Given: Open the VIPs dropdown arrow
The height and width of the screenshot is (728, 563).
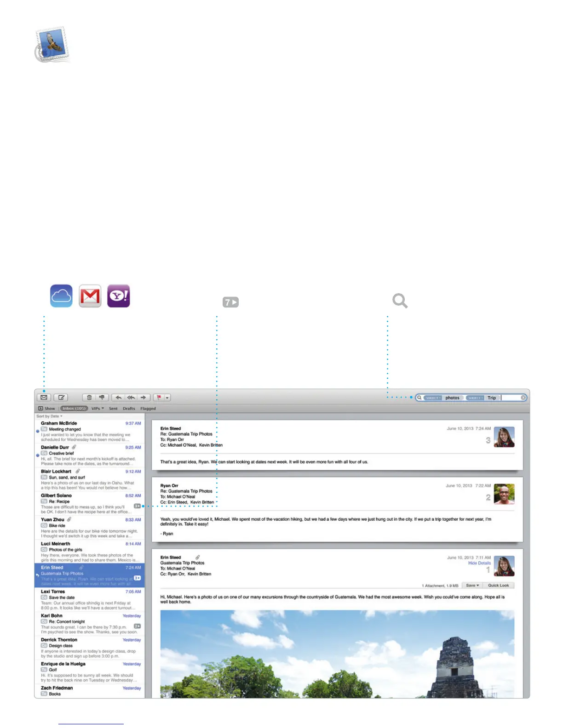Looking at the screenshot, I should (103, 408).
